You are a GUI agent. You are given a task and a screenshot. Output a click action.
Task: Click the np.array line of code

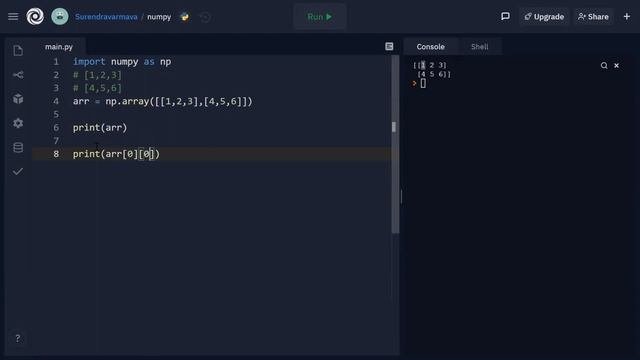point(162,101)
